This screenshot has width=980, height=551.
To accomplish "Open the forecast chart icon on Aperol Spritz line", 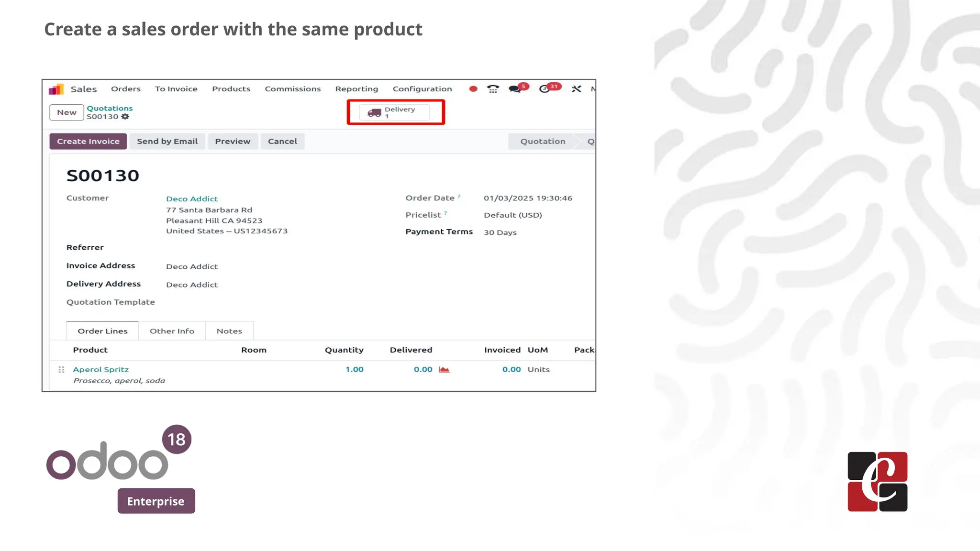I will pos(444,370).
